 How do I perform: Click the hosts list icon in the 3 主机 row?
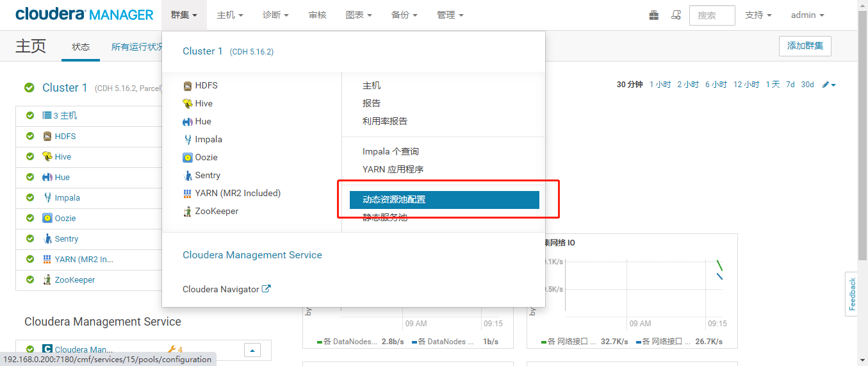coord(47,115)
